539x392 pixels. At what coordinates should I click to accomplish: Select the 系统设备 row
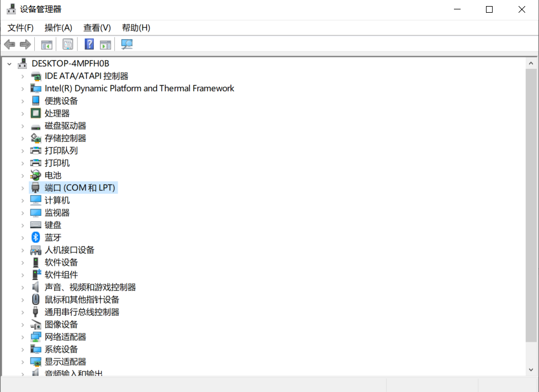[x=61, y=349]
